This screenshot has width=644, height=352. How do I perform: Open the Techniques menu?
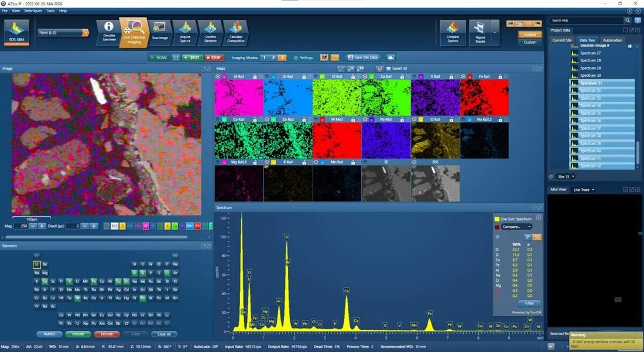(x=33, y=11)
